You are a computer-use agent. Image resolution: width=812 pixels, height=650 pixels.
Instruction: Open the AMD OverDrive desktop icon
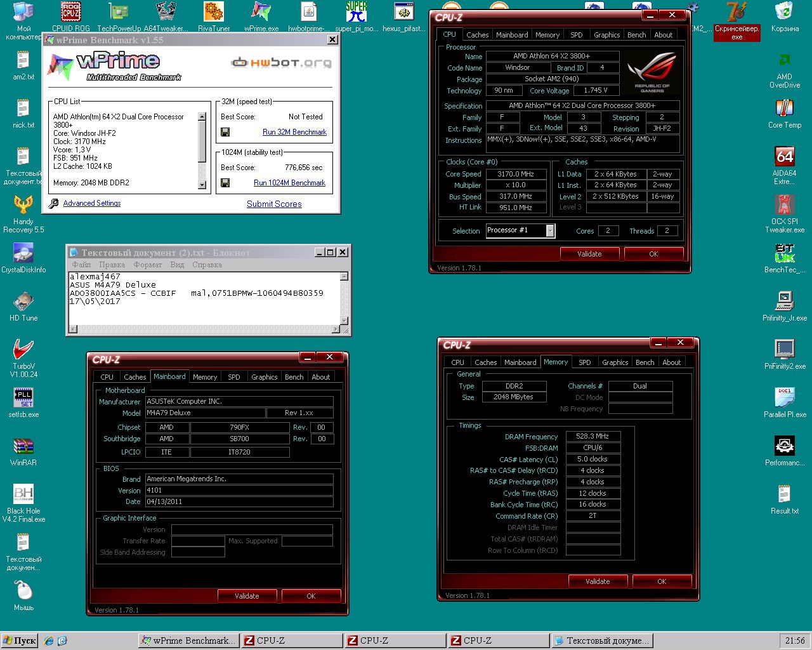(785, 69)
